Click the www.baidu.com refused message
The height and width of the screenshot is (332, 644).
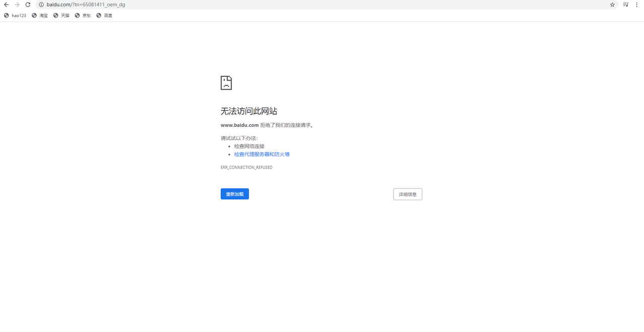(x=267, y=125)
